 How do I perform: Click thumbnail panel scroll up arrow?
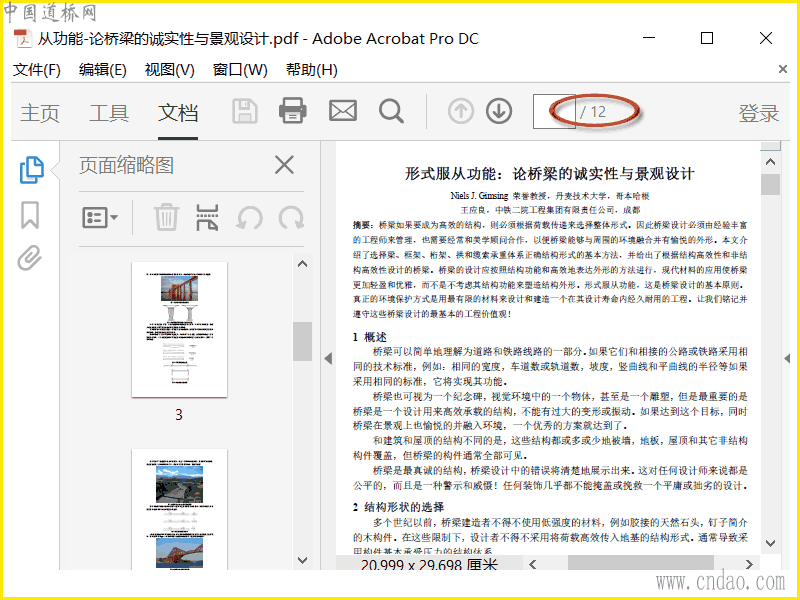click(303, 264)
